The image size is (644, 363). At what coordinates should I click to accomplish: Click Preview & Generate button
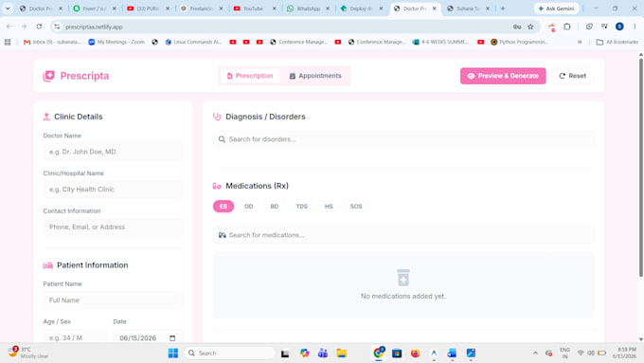[503, 76]
